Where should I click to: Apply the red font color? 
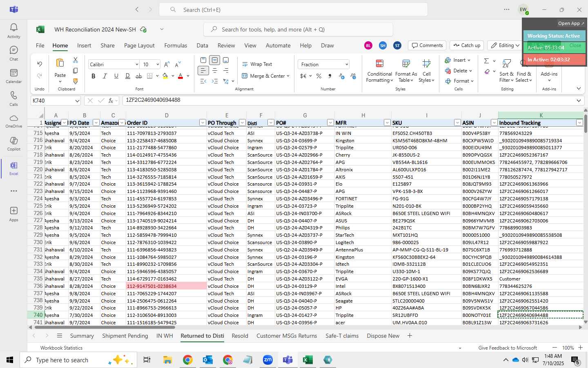click(180, 76)
